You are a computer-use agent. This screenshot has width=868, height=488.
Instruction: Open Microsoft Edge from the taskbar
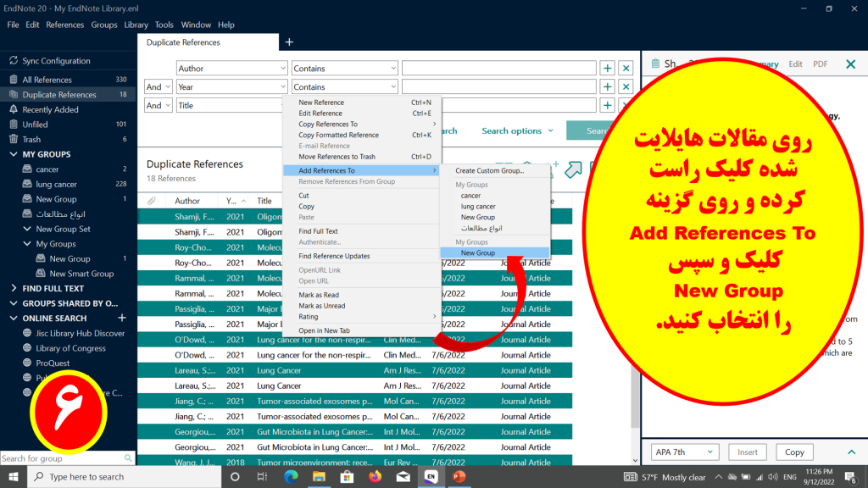[291, 476]
